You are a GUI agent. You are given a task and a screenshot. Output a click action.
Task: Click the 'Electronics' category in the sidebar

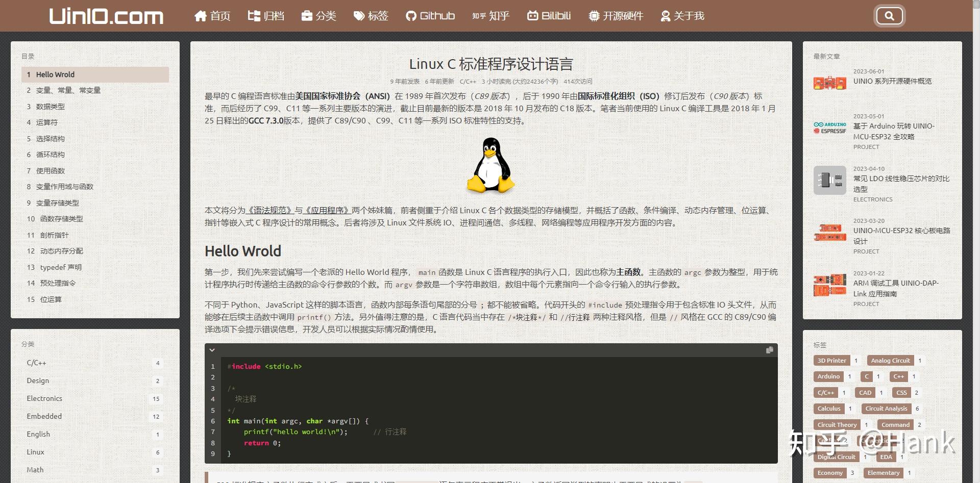click(44, 398)
